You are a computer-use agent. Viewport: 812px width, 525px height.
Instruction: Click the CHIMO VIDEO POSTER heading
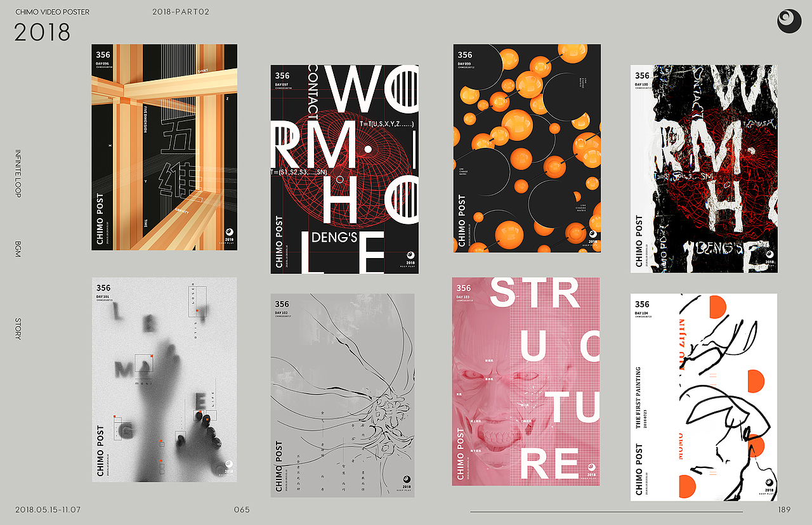[53, 12]
